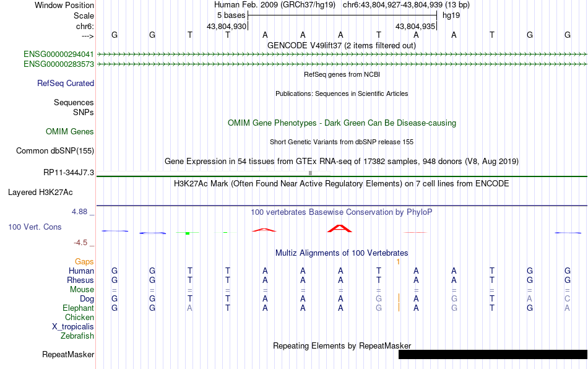Click the Dog species row label
Viewport: 588px width, 369px height.
point(87,299)
